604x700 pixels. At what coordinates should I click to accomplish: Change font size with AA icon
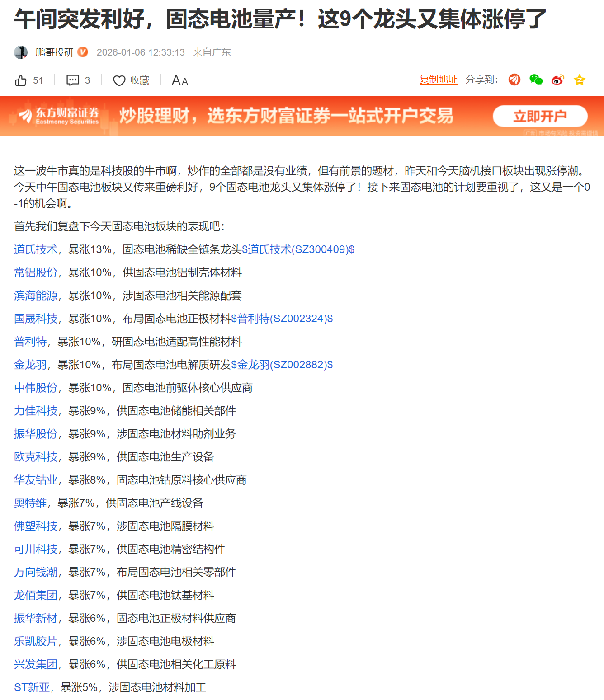(x=179, y=80)
